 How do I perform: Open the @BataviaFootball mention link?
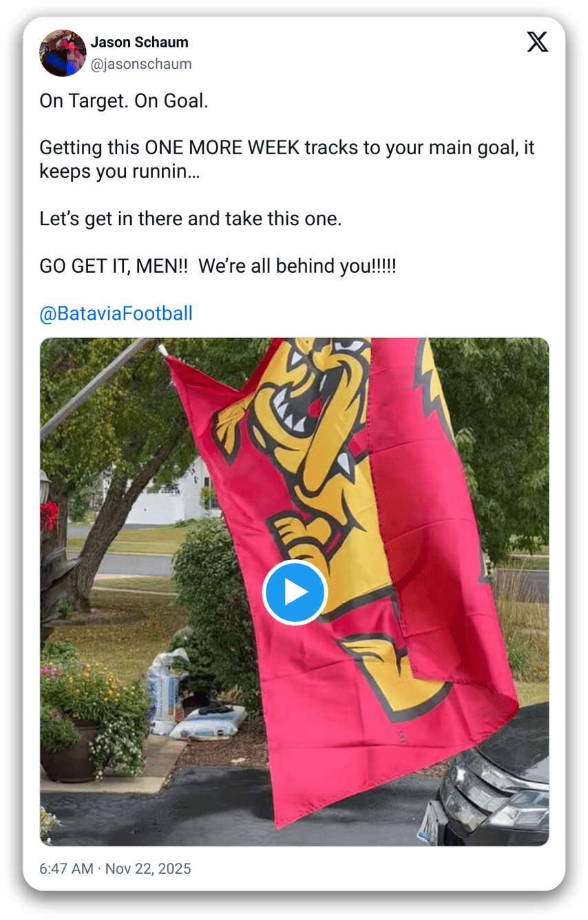click(116, 314)
